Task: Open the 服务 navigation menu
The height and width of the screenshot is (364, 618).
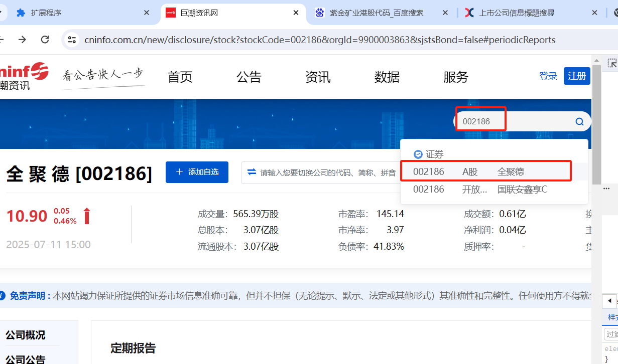Action: coord(456,77)
